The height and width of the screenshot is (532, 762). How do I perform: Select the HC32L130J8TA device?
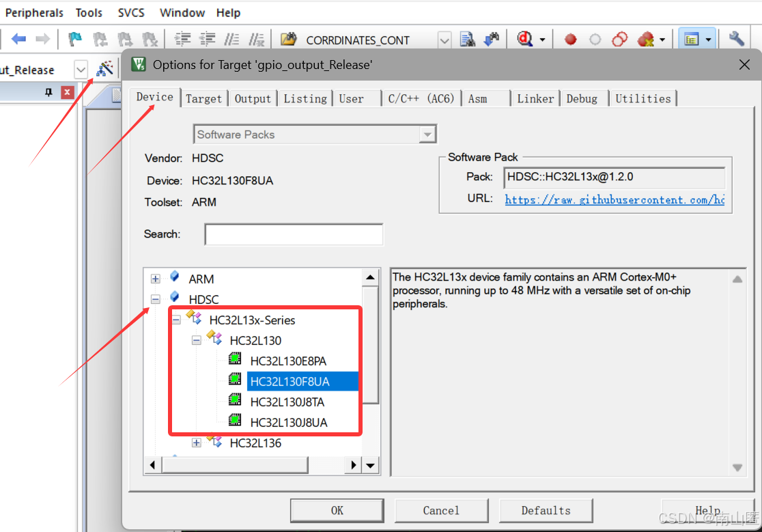tap(287, 402)
